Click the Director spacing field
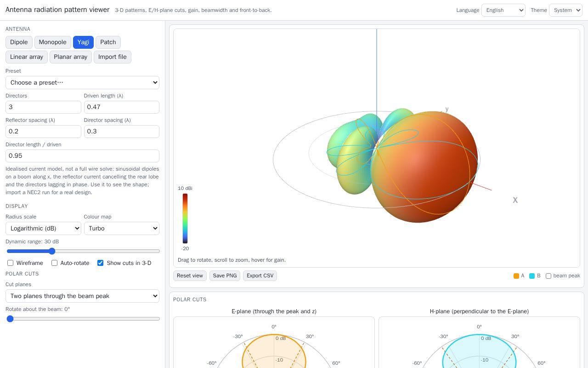The width and height of the screenshot is (588, 368). [x=122, y=132]
